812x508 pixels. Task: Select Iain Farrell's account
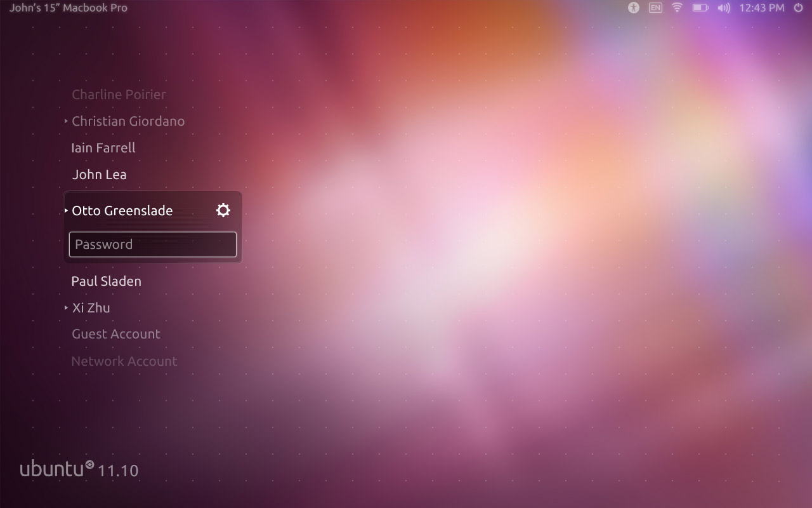[103, 147]
